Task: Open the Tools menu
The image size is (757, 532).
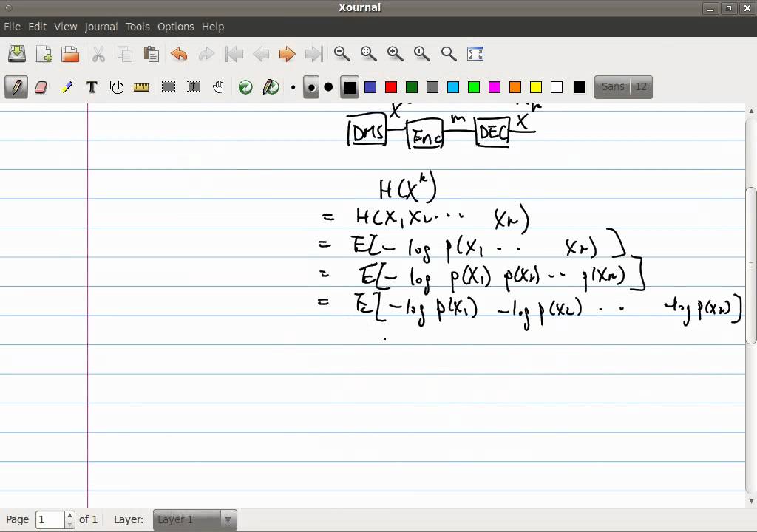Action: click(x=138, y=27)
